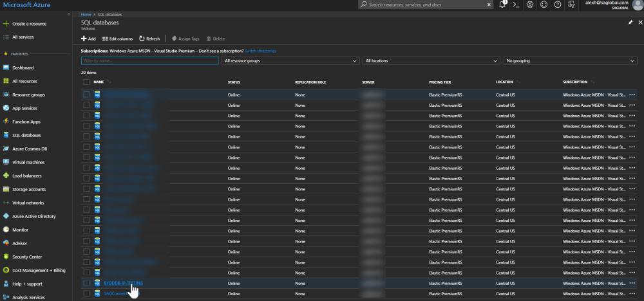The width and height of the screenshot is (644, 301).
Task: Sort the table by Name column
Action: tap(99, 82)
